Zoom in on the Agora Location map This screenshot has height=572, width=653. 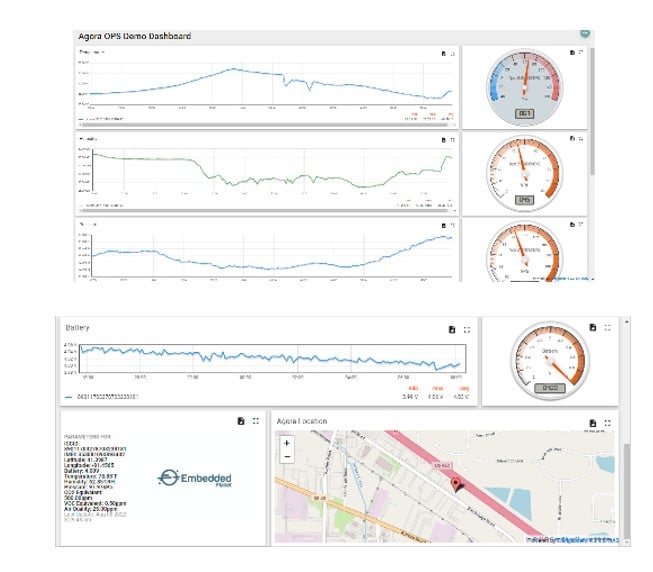(x=287, y=443)
